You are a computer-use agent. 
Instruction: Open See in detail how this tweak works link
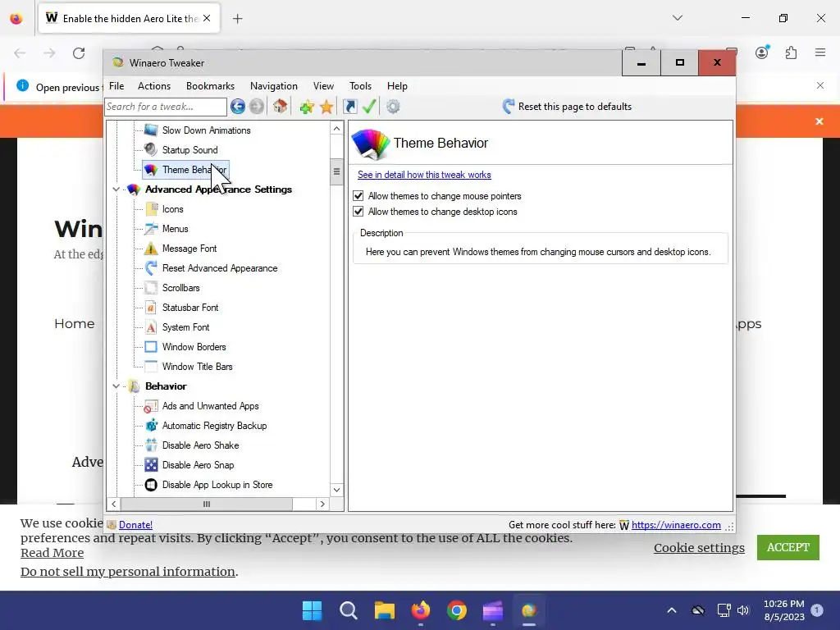424,175
